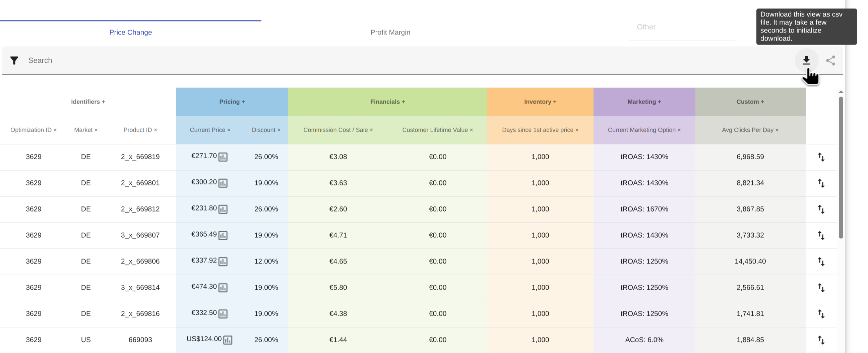The image size is (868, 353).
Task: Click the Other field
Action: (682, 27)
